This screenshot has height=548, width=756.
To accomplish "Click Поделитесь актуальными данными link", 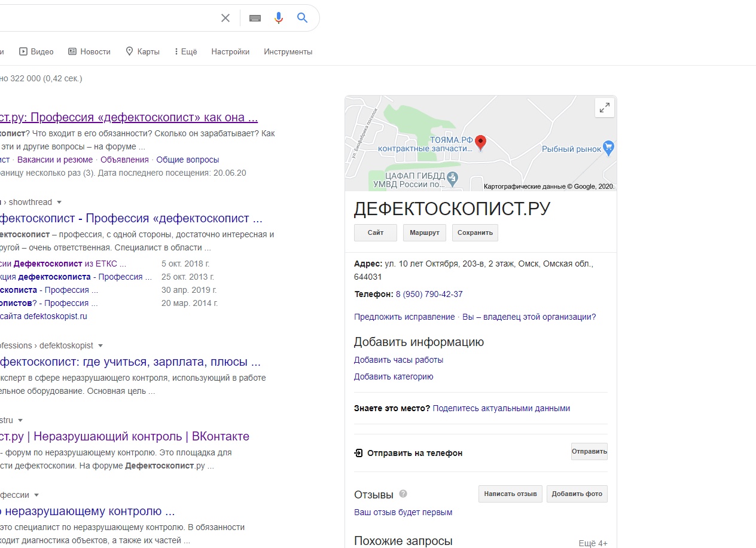I will 501,408.
